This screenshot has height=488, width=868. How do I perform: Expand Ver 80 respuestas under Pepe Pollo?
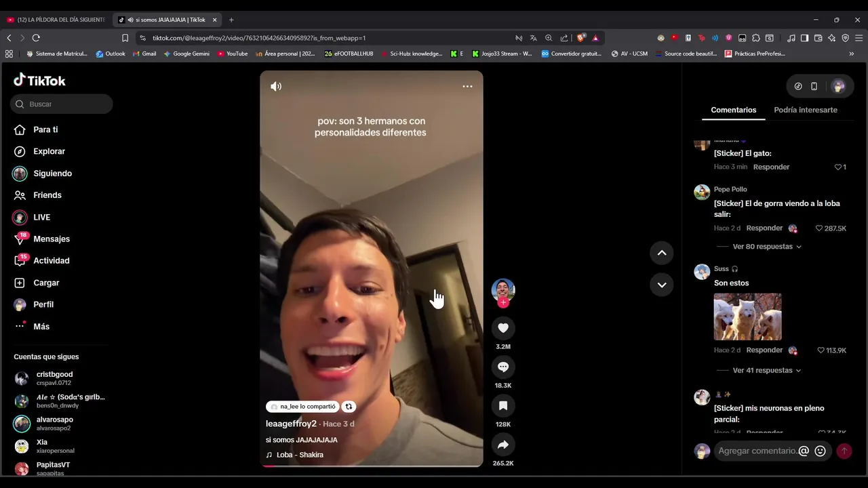click(767, 247)
